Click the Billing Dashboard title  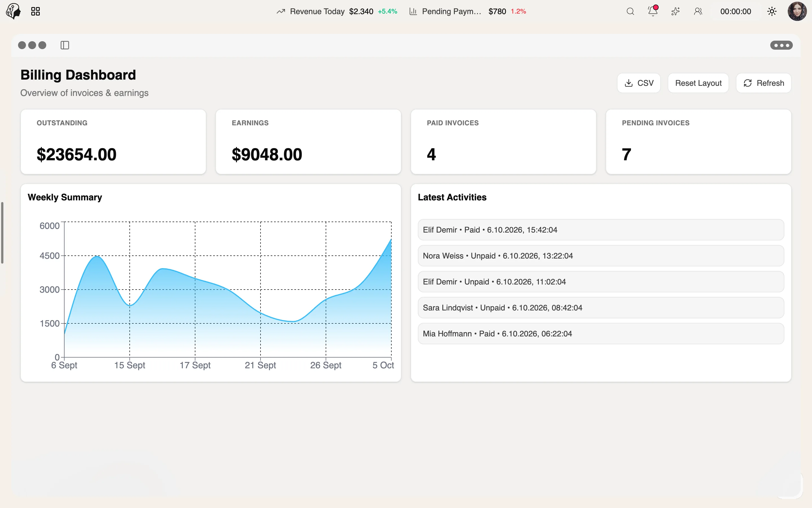[x=78, y=75]
